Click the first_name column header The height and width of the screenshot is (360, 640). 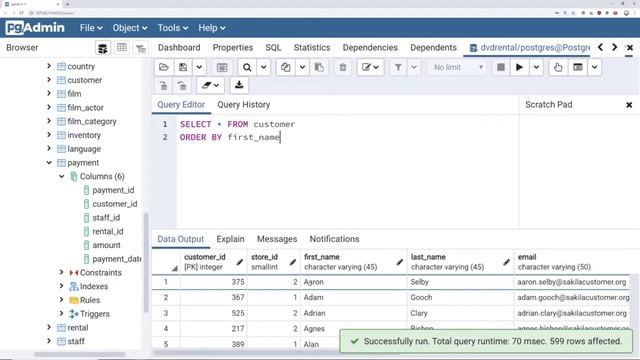point(353,262)
